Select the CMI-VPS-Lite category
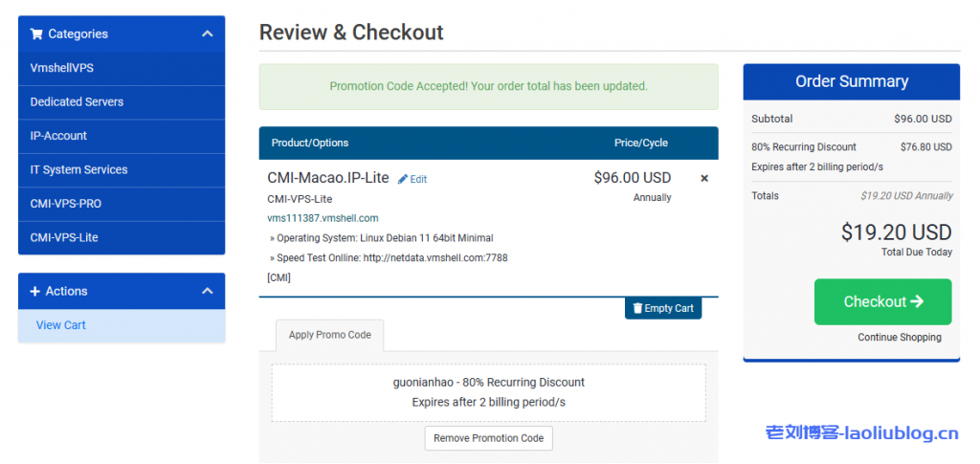 pos(64,237)
